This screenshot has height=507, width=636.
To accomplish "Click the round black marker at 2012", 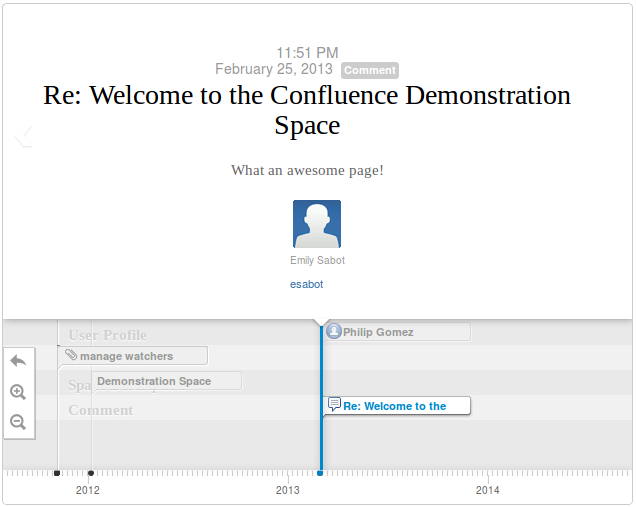I will pos(91,473).
